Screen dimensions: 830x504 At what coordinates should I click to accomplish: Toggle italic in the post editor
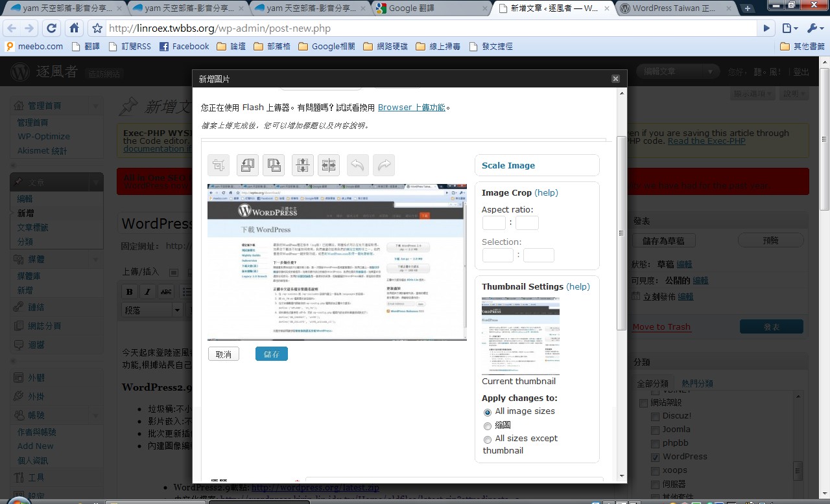148,292
